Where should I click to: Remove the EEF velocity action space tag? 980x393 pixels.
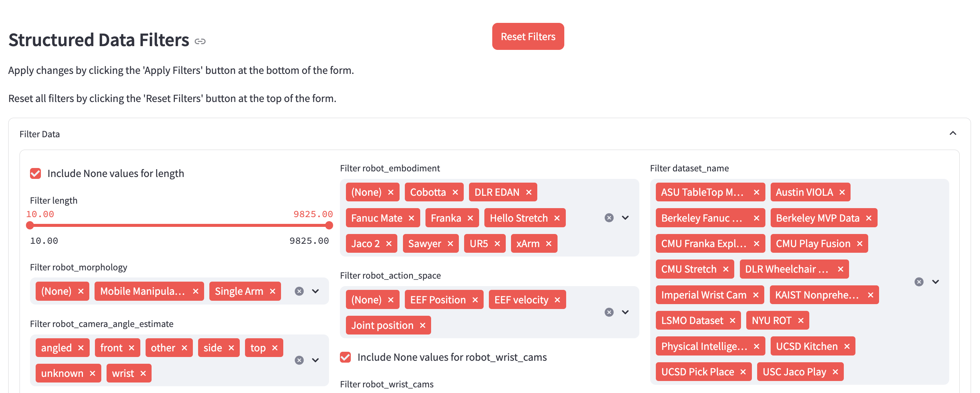point(557,300)
